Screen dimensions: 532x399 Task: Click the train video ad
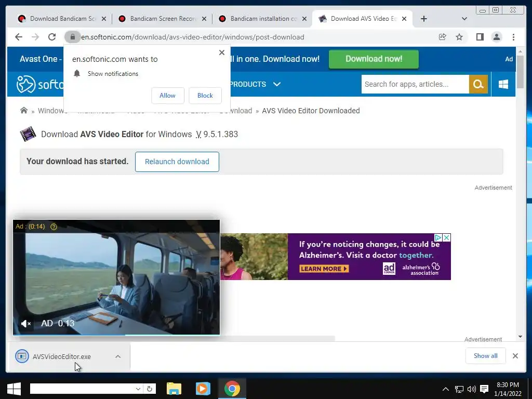(116, 277)
